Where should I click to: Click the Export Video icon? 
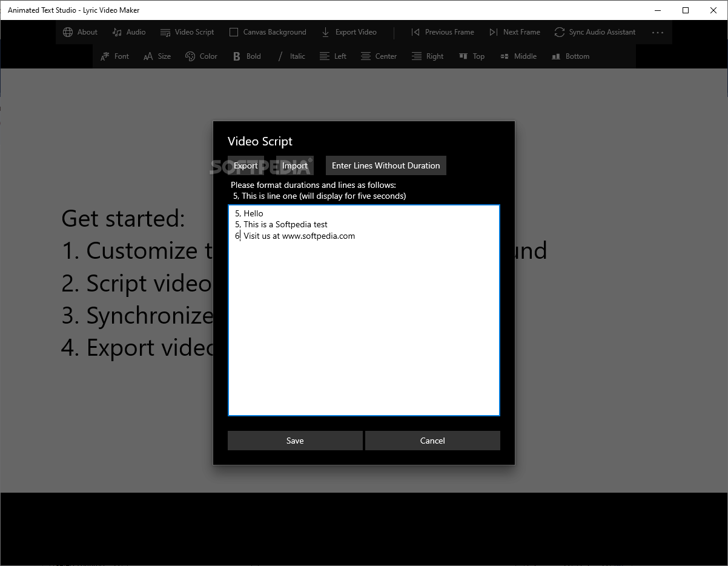[349, 32]
